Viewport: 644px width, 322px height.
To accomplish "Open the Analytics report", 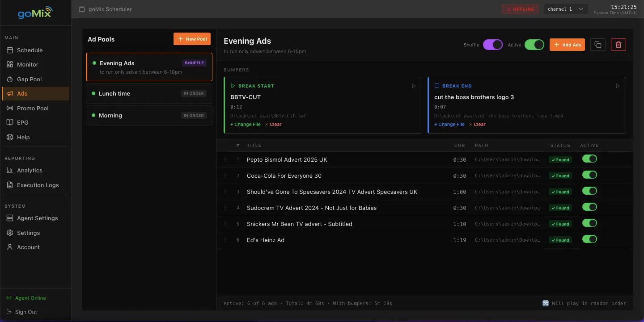I will tap(35, 171).
